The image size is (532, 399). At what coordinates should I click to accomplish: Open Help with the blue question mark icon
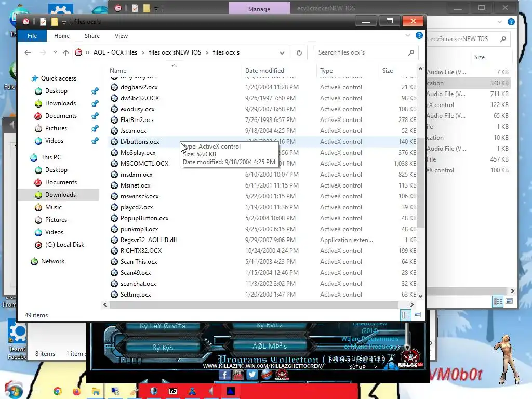pos(419,36)
